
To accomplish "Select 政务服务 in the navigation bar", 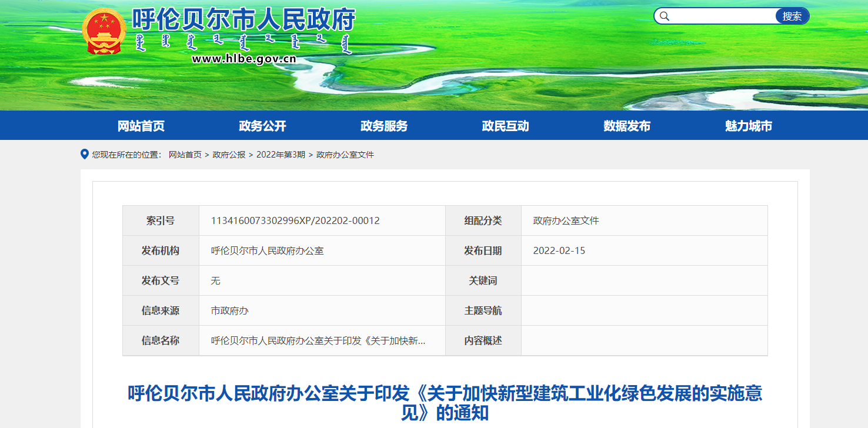I will click(x=384, y=126).
